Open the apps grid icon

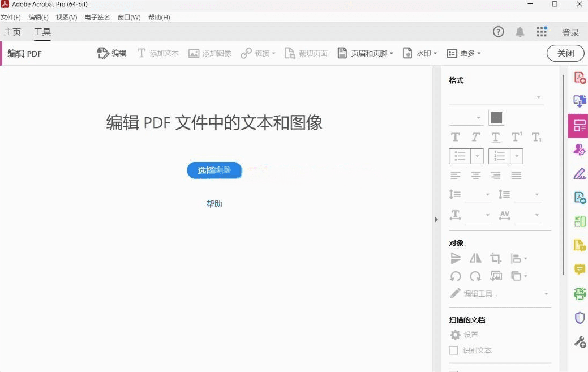(542, 32)
